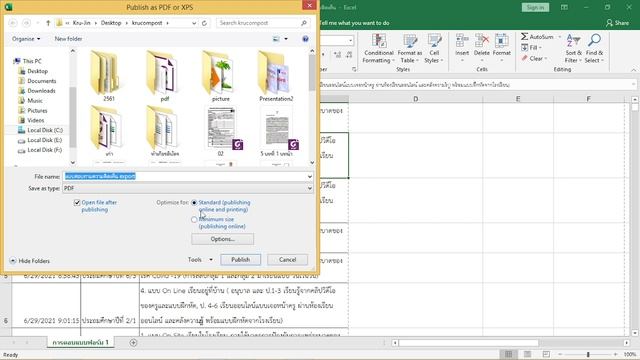Open the Tools dropdown menu
This screenshot has height=360, width=640.
coord(200,260)
